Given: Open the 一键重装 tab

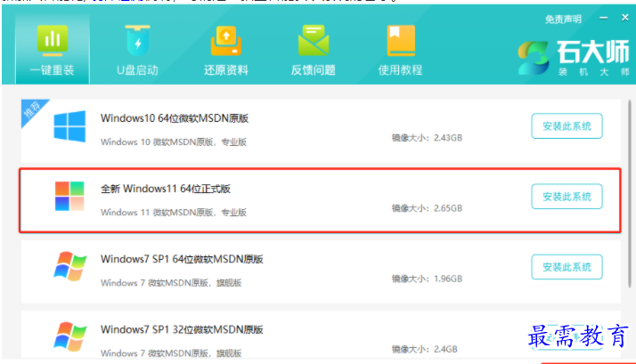Looking at the screenshot, I should click(x=53, y=49).
